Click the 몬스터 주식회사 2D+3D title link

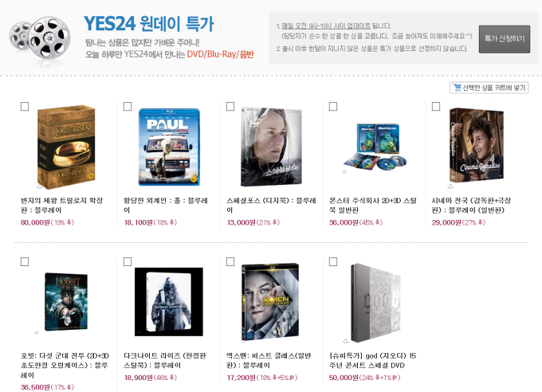coord(373,206)
